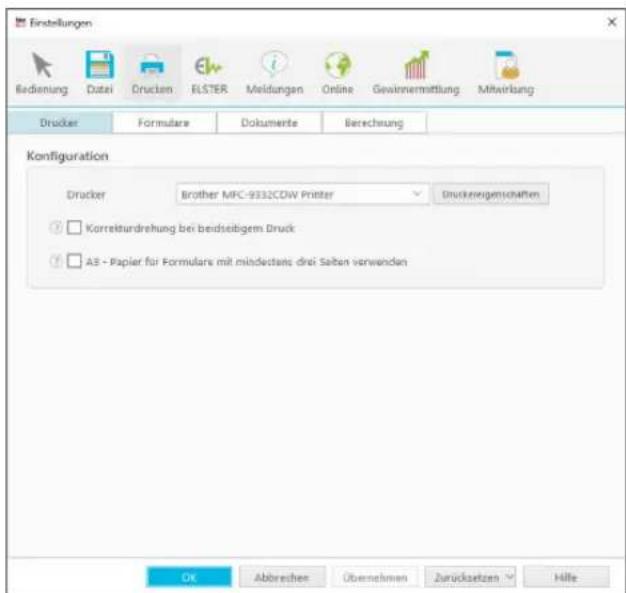Click the Übernehmen button
The height and width of the screenshot is (593, 626).
tap(375, 577)
